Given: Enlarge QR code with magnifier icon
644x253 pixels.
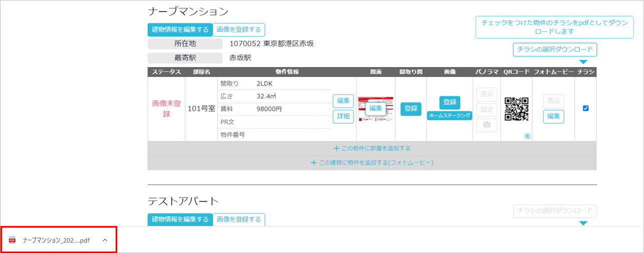Looking at the screenshot, I should [527, 136].
